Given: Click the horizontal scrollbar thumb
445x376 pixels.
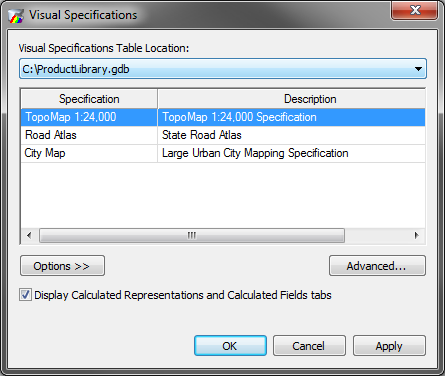Looking at the screenshot, I should (192, 235).
